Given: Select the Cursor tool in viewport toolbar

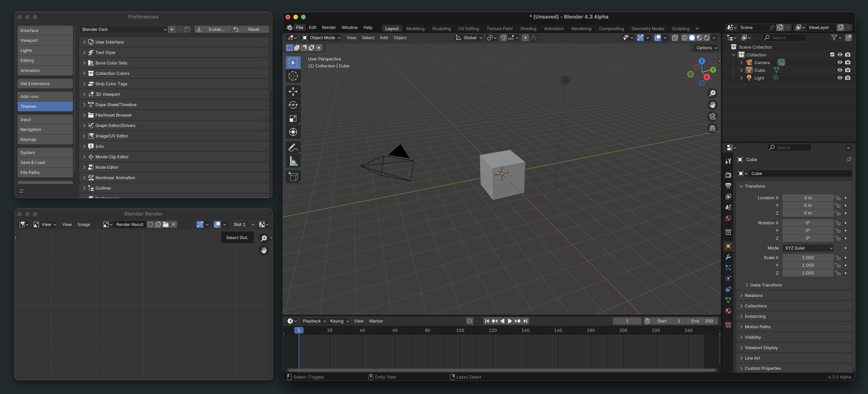Looking at the screenshot, I should pos(293,76).
